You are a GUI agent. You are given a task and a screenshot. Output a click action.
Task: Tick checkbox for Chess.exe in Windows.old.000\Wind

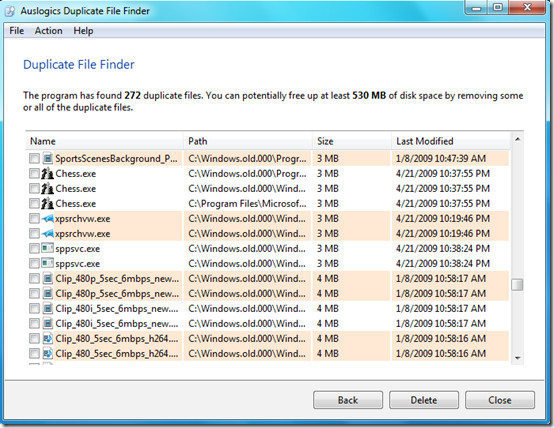click(x=34, y=188)
